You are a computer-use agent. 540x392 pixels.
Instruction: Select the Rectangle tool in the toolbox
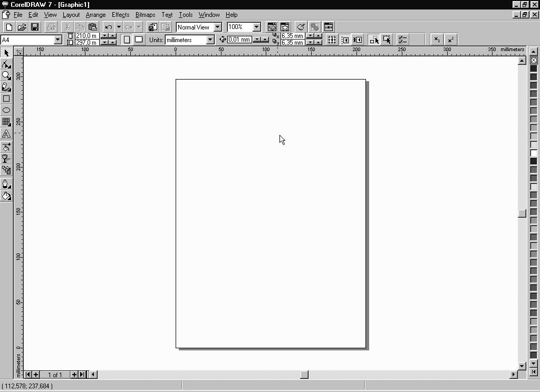point(6,99)
